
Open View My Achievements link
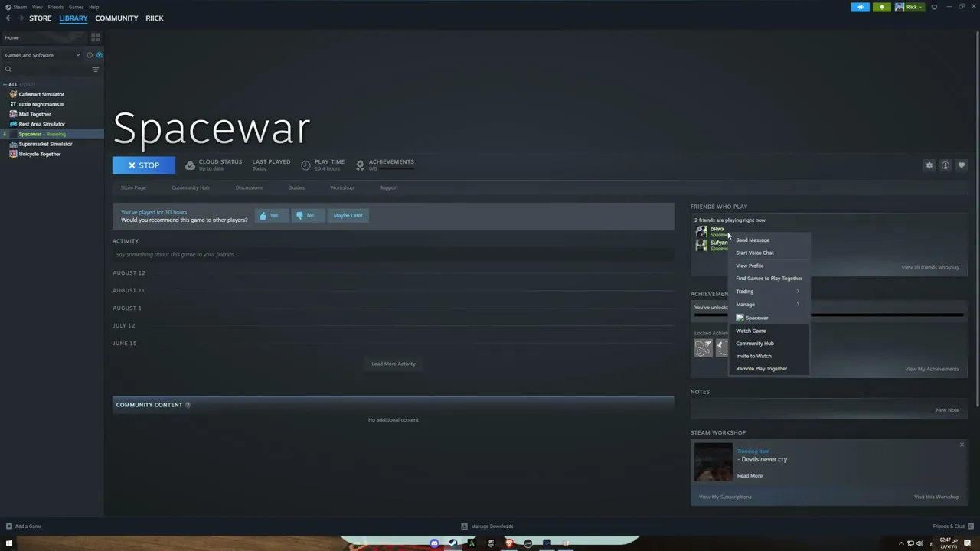click(932, 369)
